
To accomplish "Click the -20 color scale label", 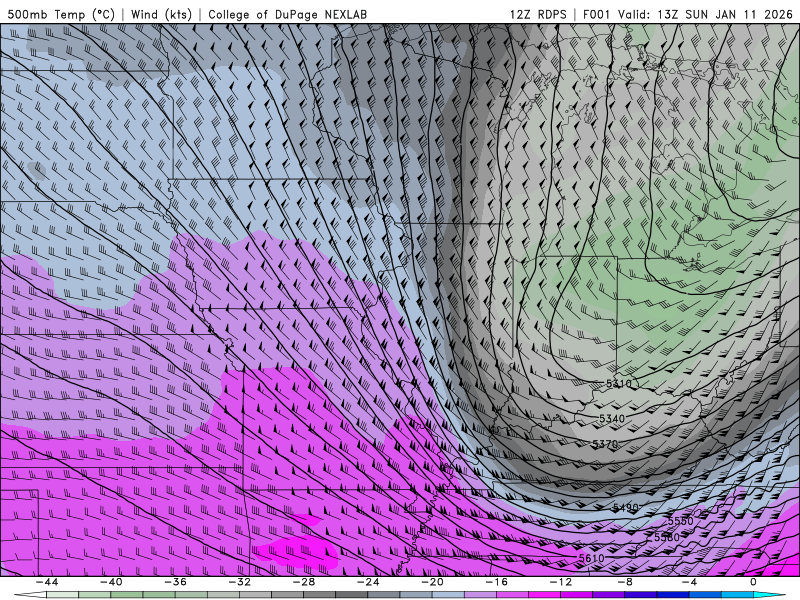I will [433, 582].
